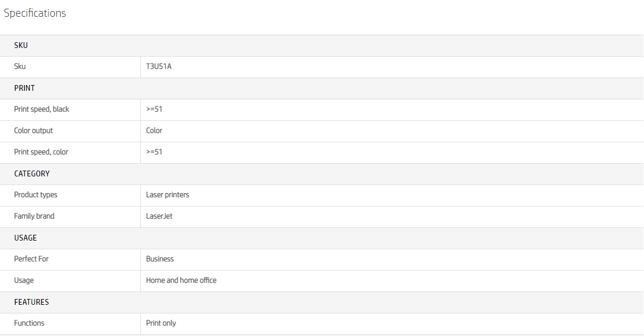644x336 pixels.
Task: Select the SKU section header
Action: pyautogui.click(x=21, y=46)
